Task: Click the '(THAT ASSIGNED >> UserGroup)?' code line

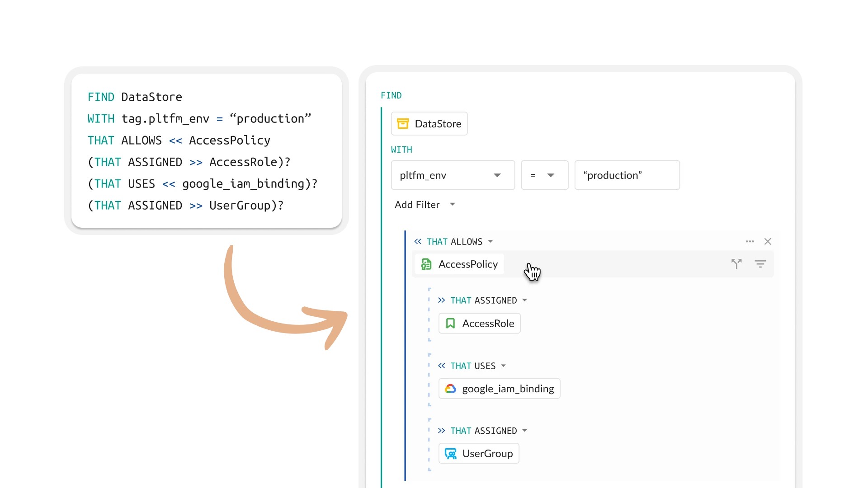Action: pyautogui.click(x=186, y=206)
